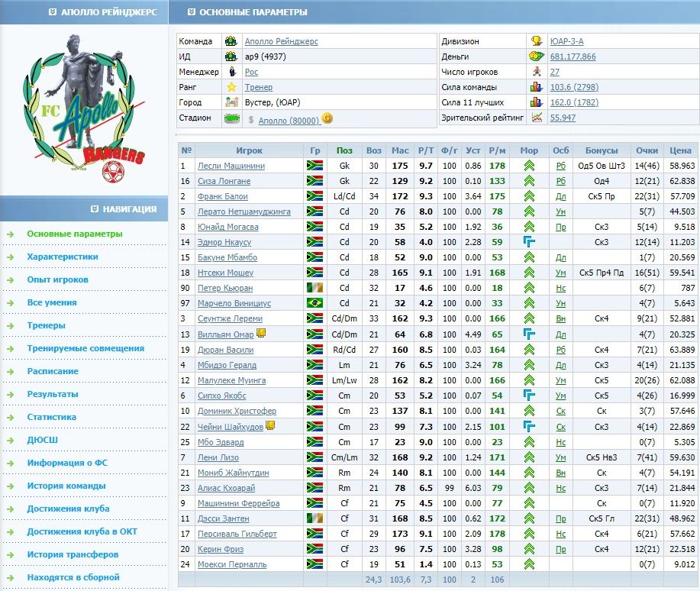700x591 pixels.
Task: Click the green stadium icon in Стадион row
Action: tap(231, 119)
